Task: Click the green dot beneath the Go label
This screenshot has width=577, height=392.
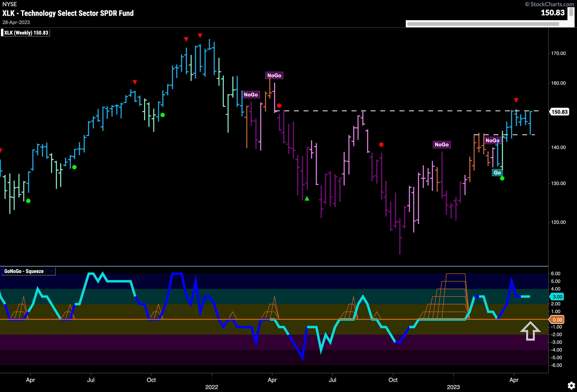Action: tap(502, 178)
